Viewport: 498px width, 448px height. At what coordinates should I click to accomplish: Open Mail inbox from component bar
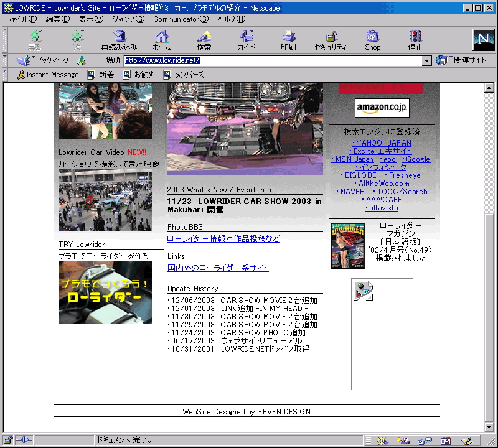pos(403,441)
